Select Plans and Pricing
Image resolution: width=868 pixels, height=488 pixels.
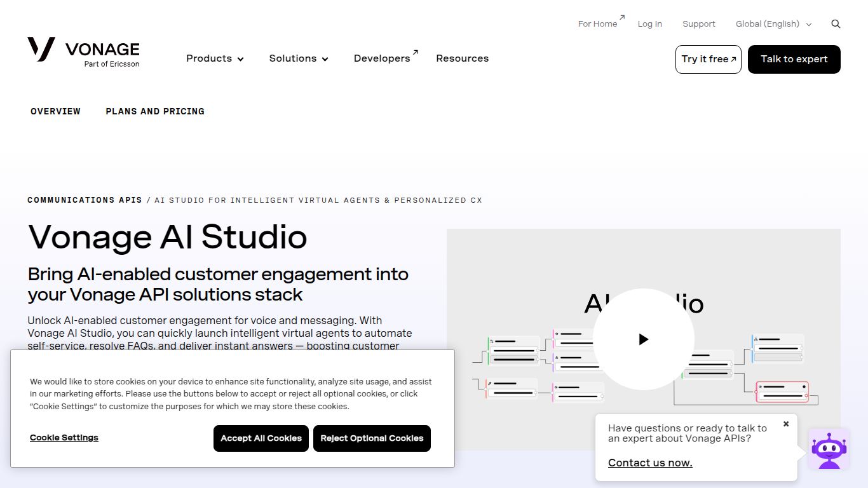(x=155, y=111)
